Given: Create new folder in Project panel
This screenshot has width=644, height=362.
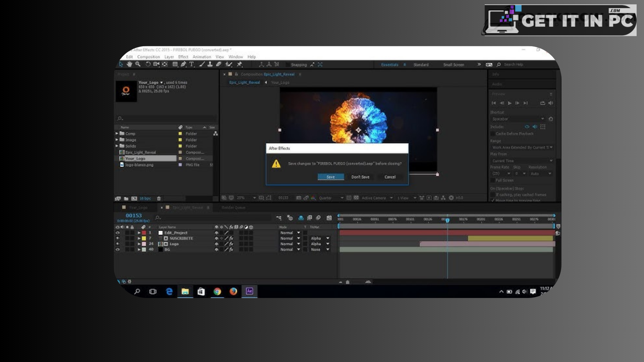Looking at the screenshot, I should coord(126,198).
